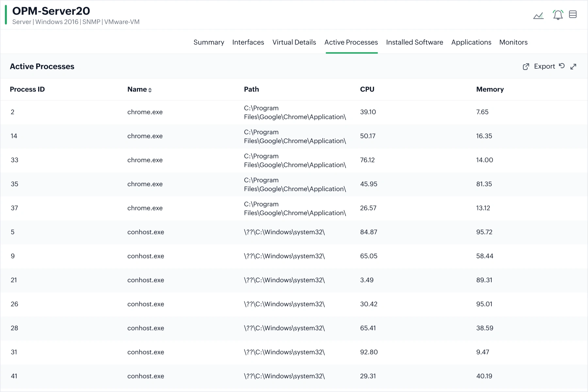Open the stacked menu icon in header

pos(573,14)
